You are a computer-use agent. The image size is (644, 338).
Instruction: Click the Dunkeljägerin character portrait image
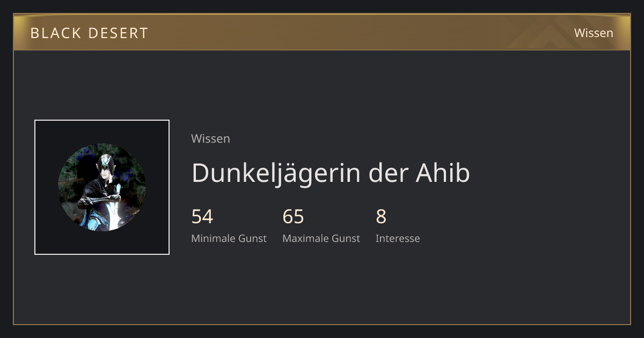(x=102, y=187)
